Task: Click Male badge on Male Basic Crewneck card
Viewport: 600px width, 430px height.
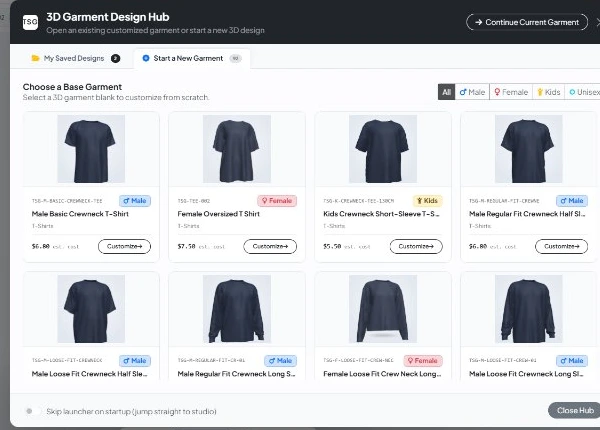Action: click(x=135, y=201)
